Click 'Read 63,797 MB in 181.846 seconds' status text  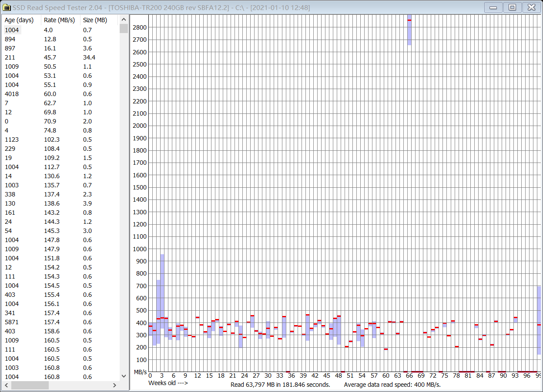tap(280, 385)
